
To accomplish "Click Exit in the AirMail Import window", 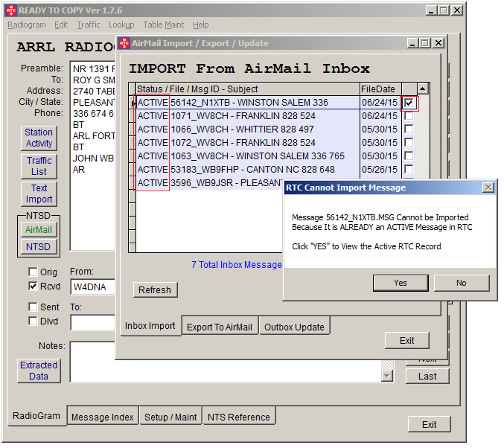I will coord(407,340).
